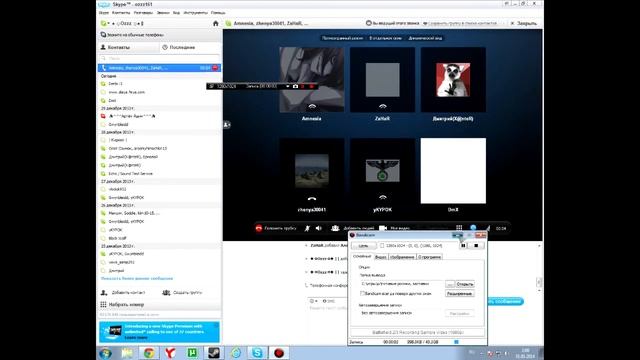
Task: Click Amnesia participant video tile
Action: [x=311, y=80]
